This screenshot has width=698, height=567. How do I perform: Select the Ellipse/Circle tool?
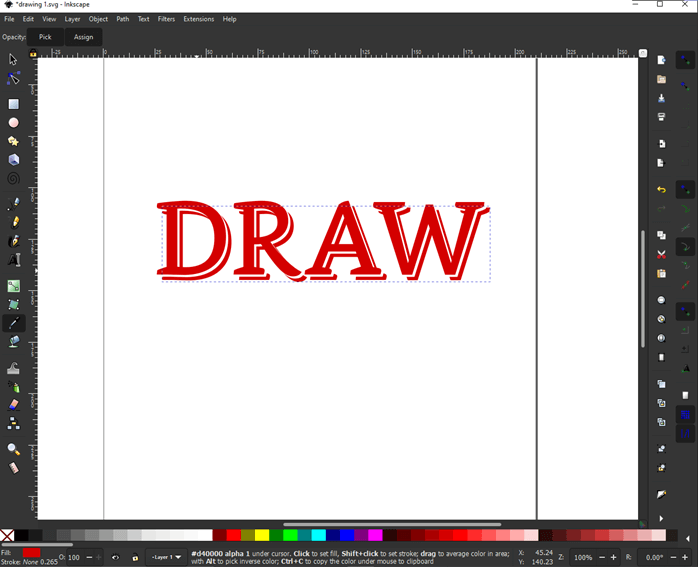pos(13,122)
